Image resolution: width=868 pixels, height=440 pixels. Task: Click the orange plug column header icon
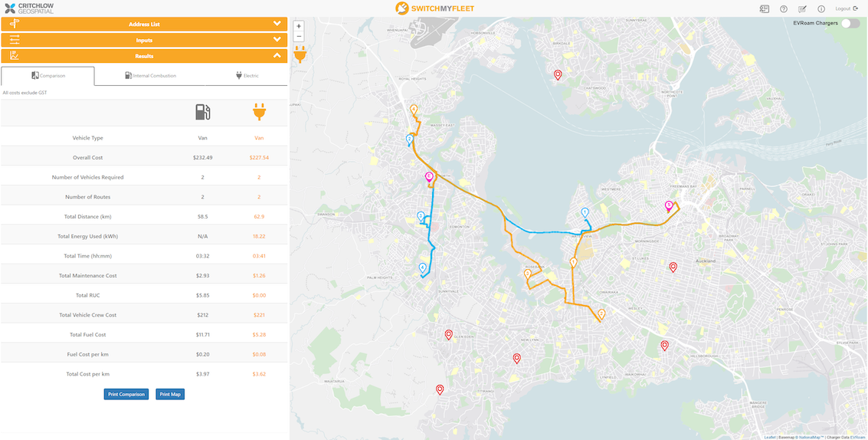click(259, 112)
